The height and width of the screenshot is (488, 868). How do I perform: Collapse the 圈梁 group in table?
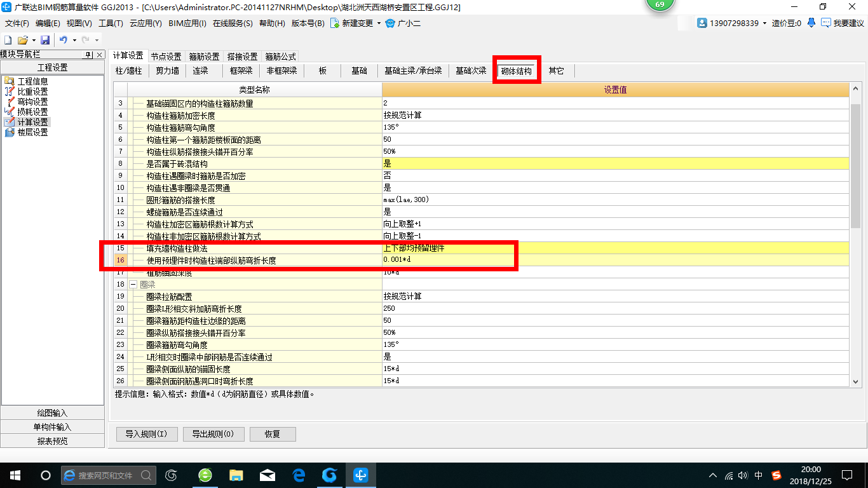133,285
